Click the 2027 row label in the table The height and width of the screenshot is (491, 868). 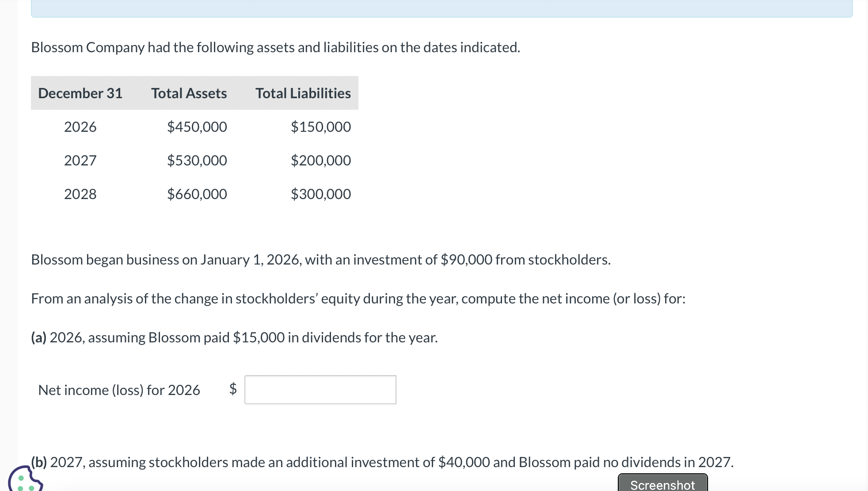(x=80, y=160)
